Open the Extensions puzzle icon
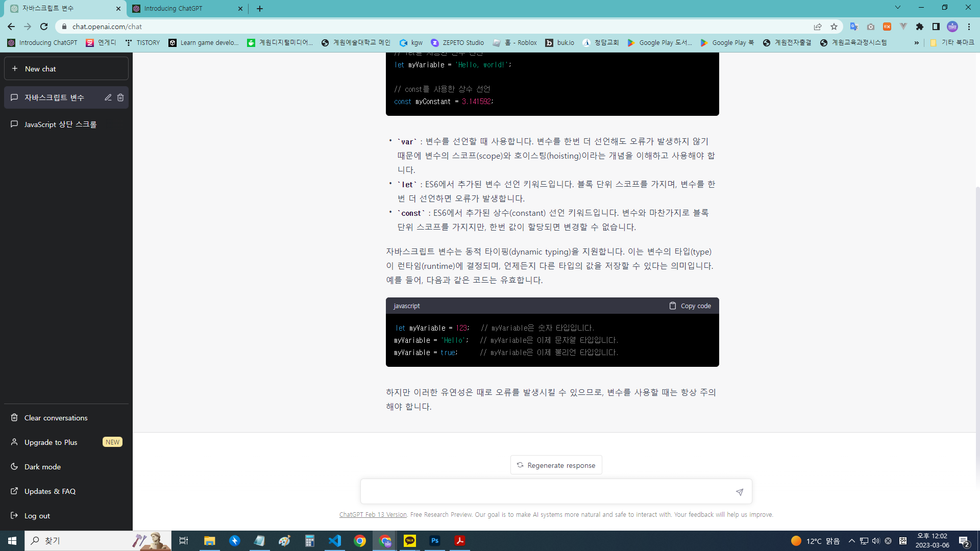The image size is (980, 551). [920, 27]
